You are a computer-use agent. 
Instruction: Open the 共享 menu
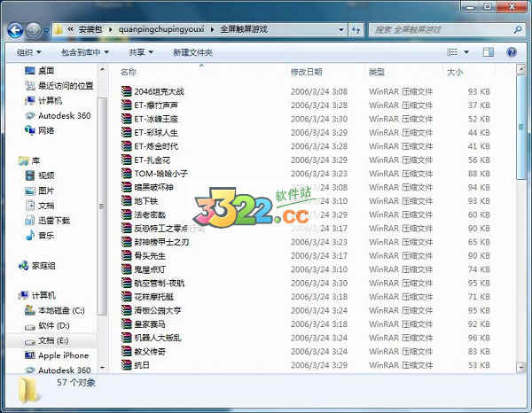(141, 52)
